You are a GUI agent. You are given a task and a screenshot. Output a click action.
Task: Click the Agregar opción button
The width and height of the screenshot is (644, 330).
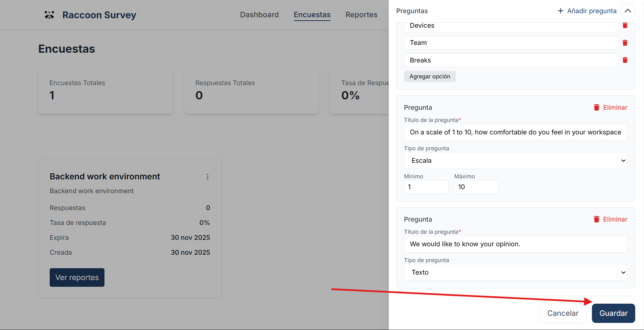tap(429, 76)
